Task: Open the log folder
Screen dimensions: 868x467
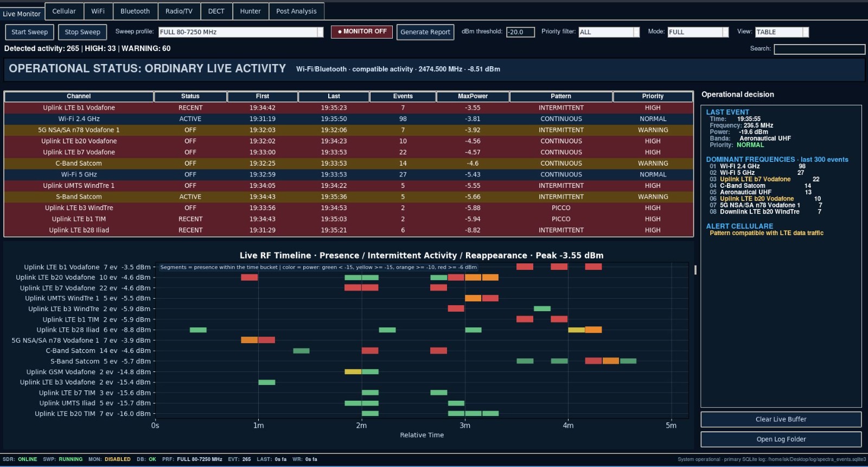Action: [781, 439]
